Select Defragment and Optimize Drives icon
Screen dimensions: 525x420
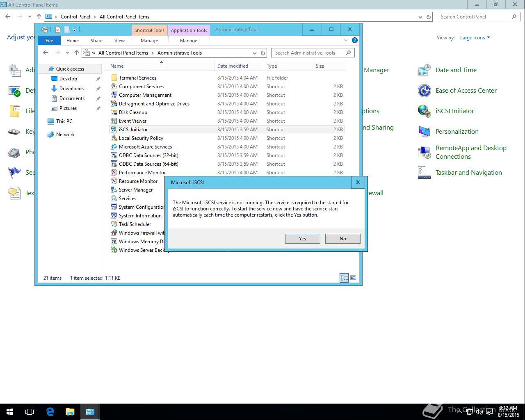[x=114, y=104]
